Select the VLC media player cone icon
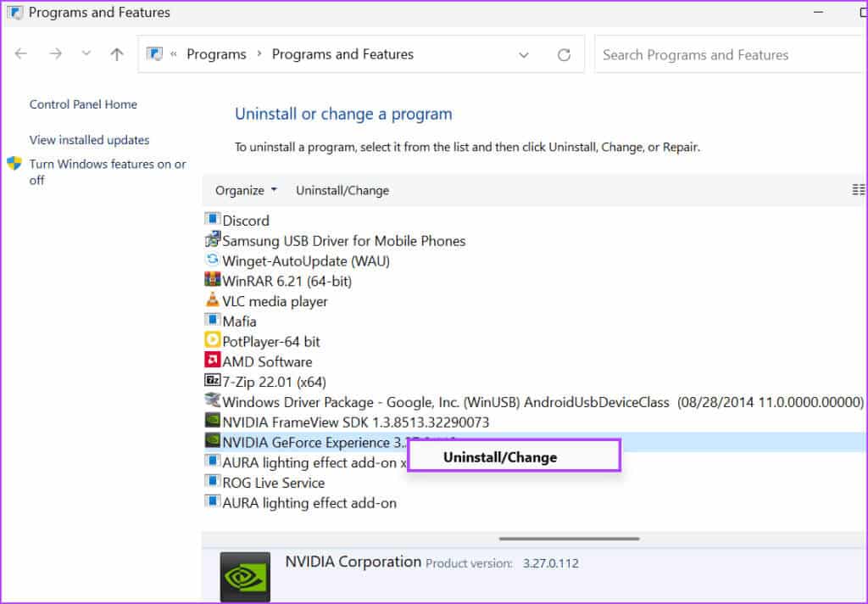 click(213, 299)
